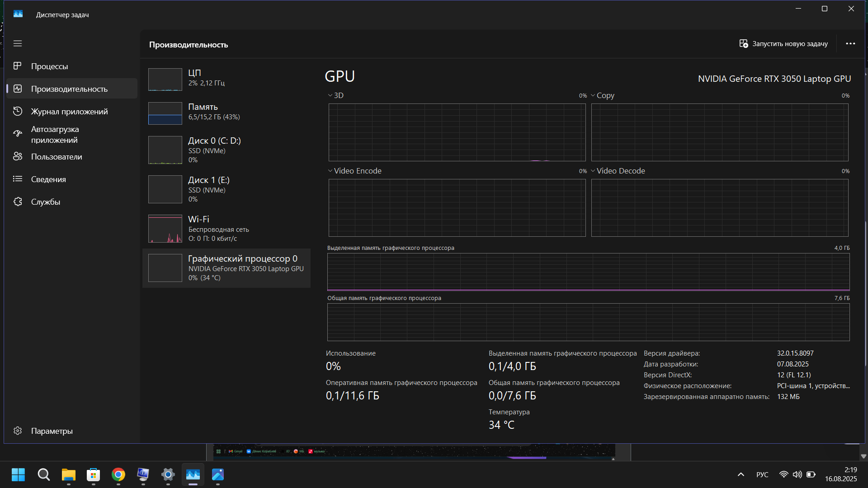The image size is (868, 488).
Task: Open File Explorer from taskbar
Action: (x=69, y=474)
